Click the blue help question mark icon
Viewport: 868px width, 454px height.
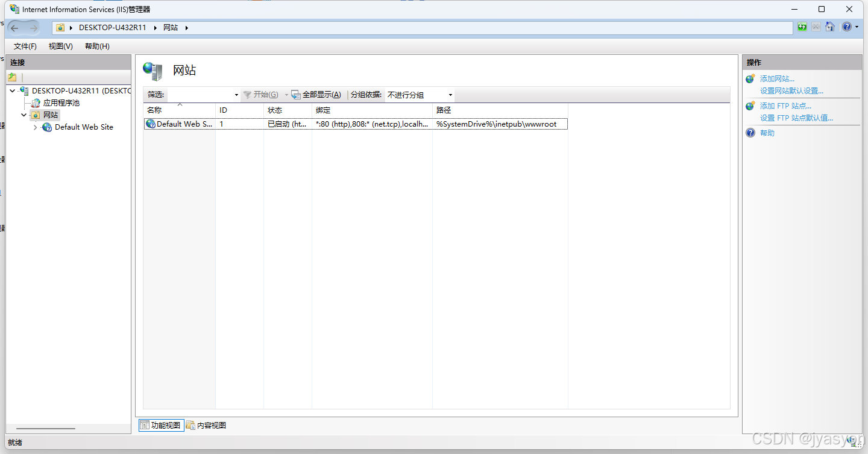click(847, 27)
